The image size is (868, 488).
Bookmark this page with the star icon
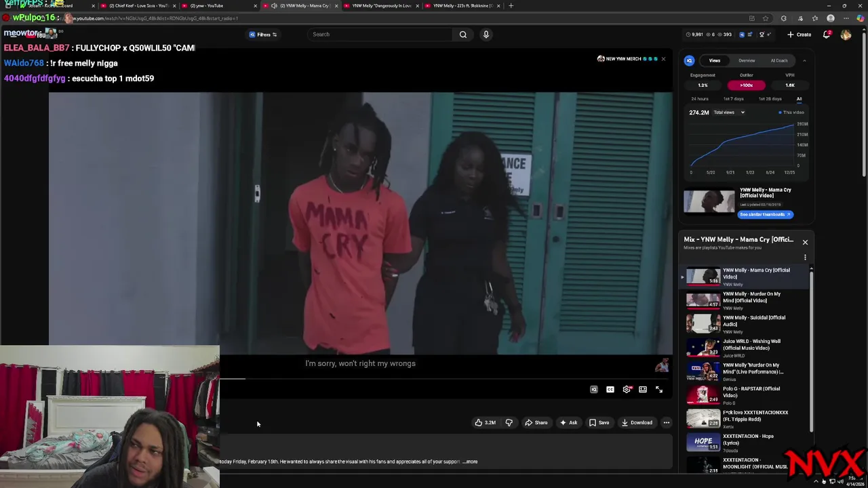pos(766,18)
